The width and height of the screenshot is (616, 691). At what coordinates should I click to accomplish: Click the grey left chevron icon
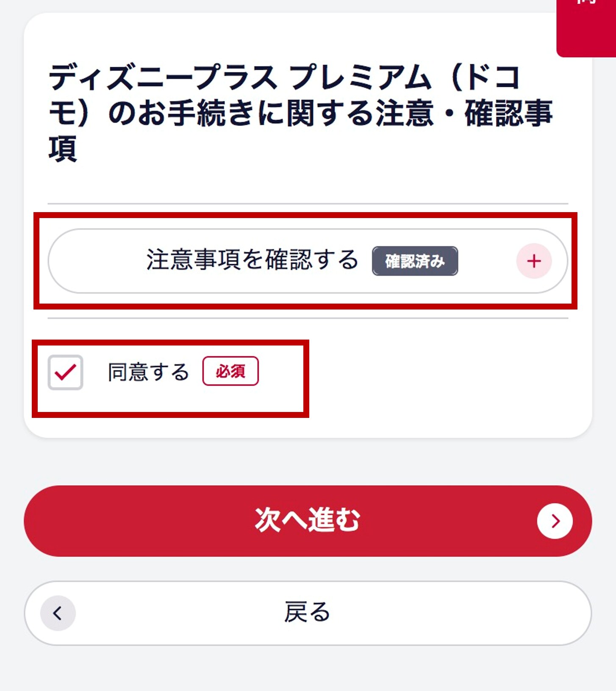click(x=58, y=613)
